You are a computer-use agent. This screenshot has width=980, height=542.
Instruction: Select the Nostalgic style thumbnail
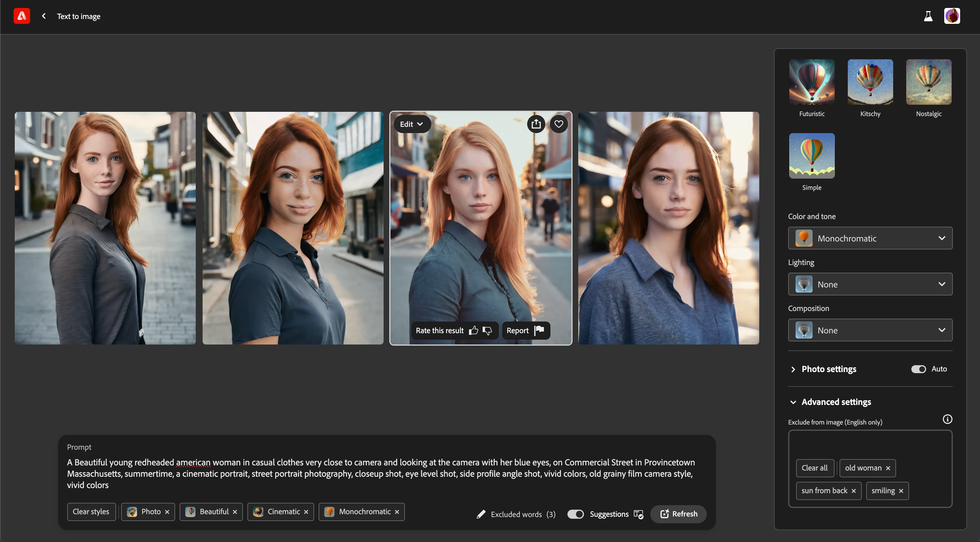pyautogui.click(x=928, y=82)
